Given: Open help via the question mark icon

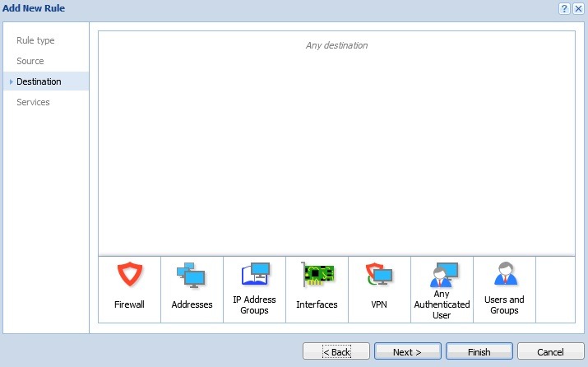Looking at the screenshot, I should coord(564,8).
